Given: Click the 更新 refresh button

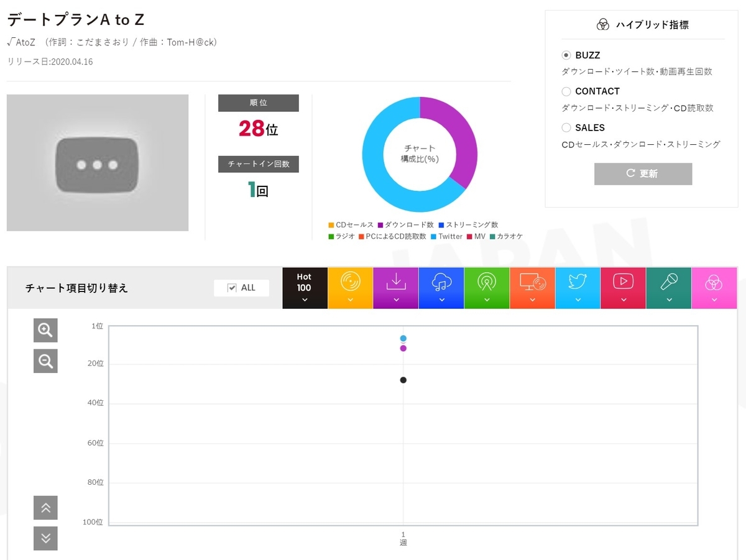Looking at the screenshot, I should (x=643, y=173).
